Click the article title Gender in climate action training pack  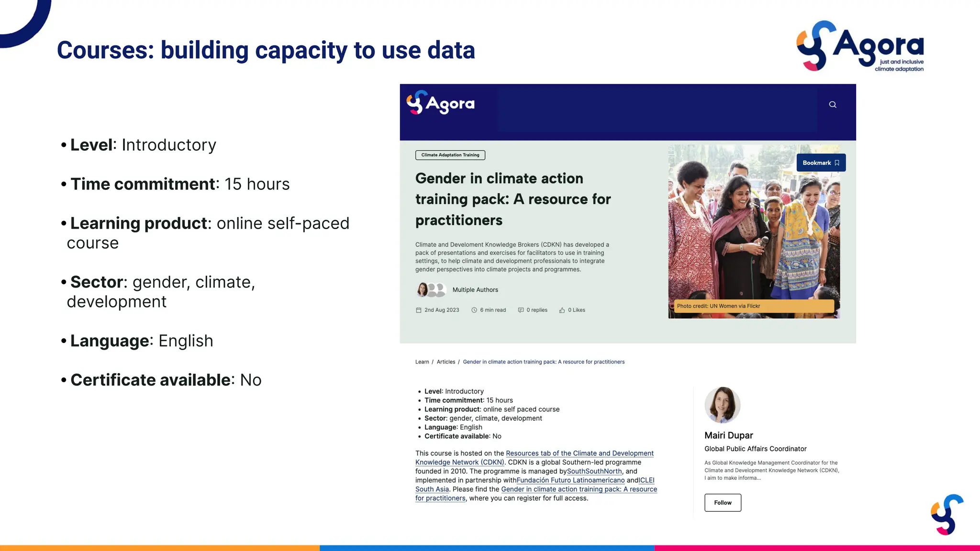coord(513,199)
